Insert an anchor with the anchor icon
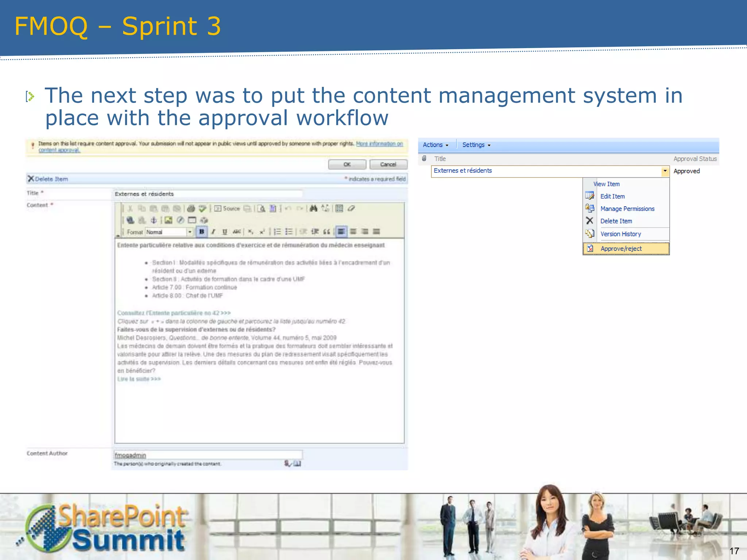The image size is (747, 560). [154, 220]
